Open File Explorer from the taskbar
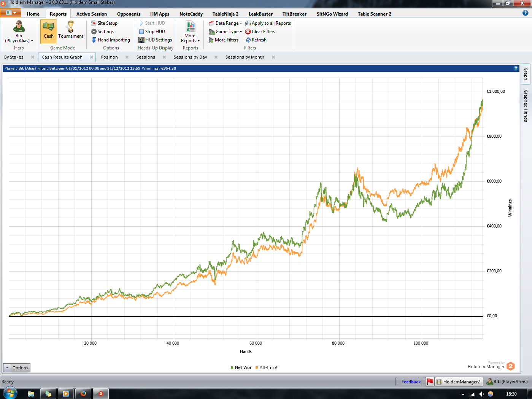 coord(31,394)
